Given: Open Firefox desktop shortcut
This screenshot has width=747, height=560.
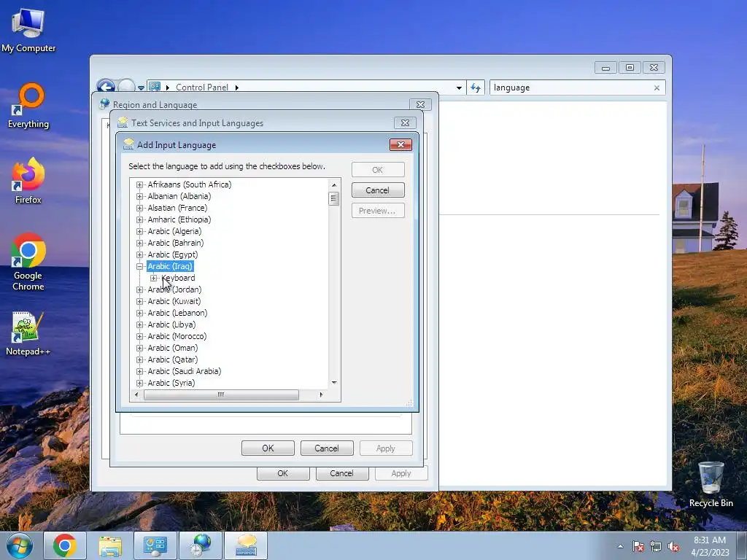Looking at the screenshot, I should pos(28,181).
